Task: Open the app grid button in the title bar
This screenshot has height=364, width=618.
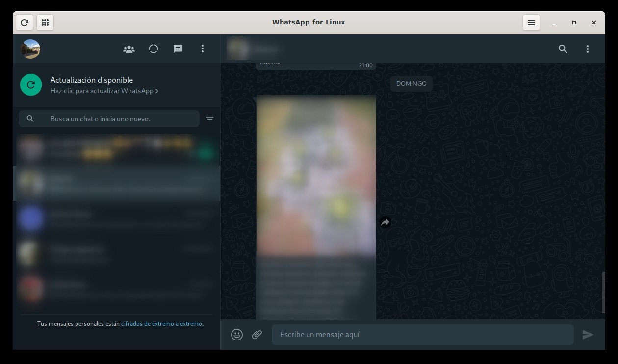Action: click(x=45, y=23)
